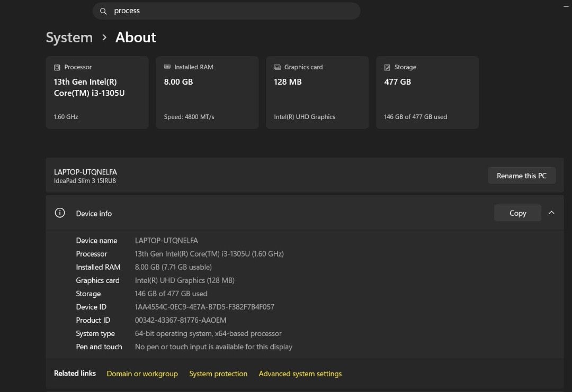This screenshot has width=572, height=392.
Task: Click the Graphics card icon
Action: (277, 67)
